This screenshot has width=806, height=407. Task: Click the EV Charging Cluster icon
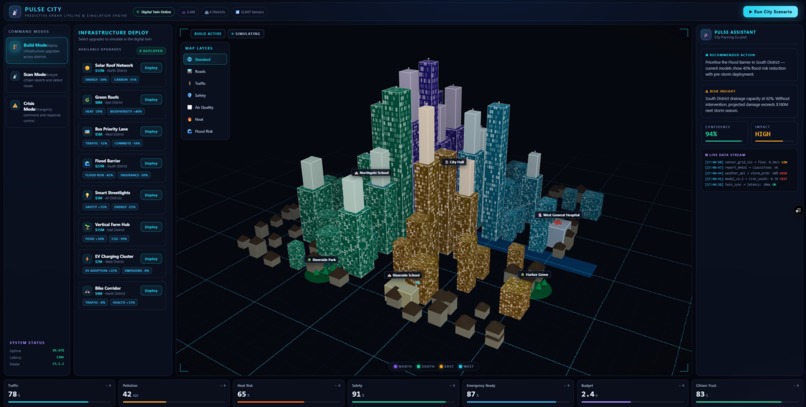(87, 258)
